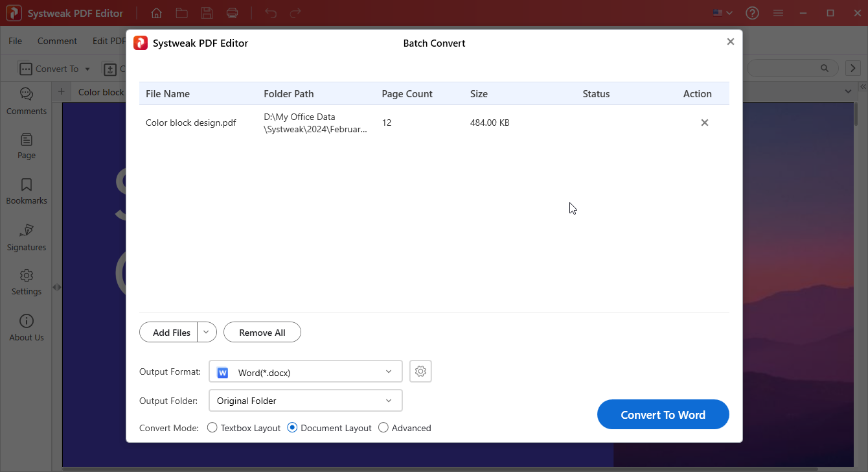868x472 pixels.
Task: Select Textbox Layout convert mode
Action: point(212,428)
